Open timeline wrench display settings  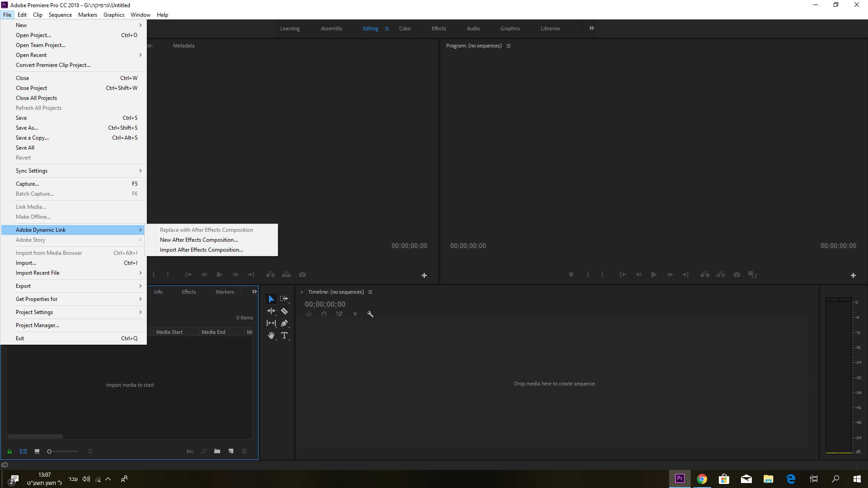coord(370,314)
